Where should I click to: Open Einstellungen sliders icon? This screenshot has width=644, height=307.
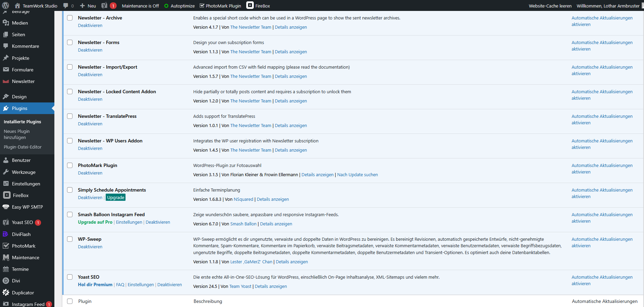[x=6, y=184]
